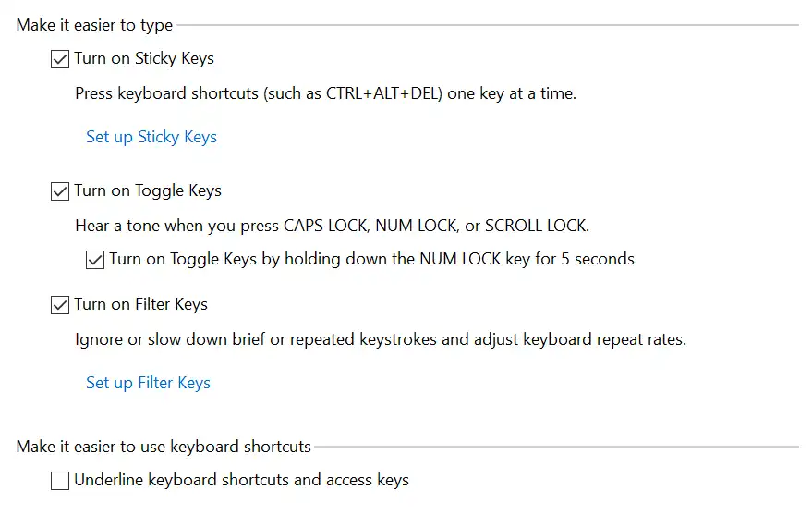The height and width of the screenshot is (515, 812).
Task: Turn off the Filter Keys checkbox
Action: (60, 305)
